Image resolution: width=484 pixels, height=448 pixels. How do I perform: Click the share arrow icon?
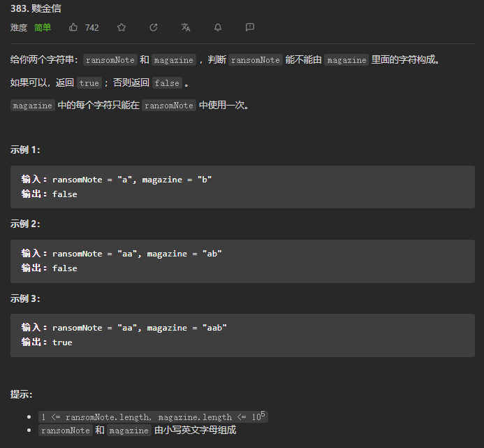154,27
